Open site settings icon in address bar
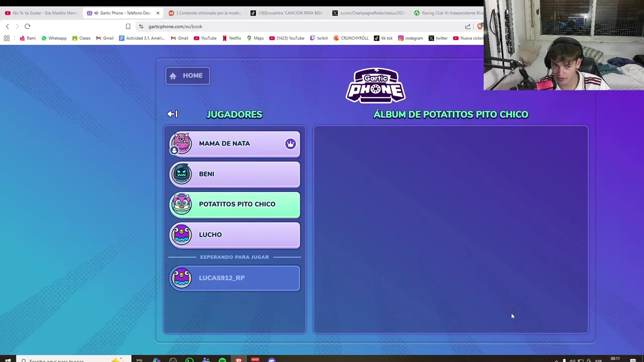 (141, 27)
